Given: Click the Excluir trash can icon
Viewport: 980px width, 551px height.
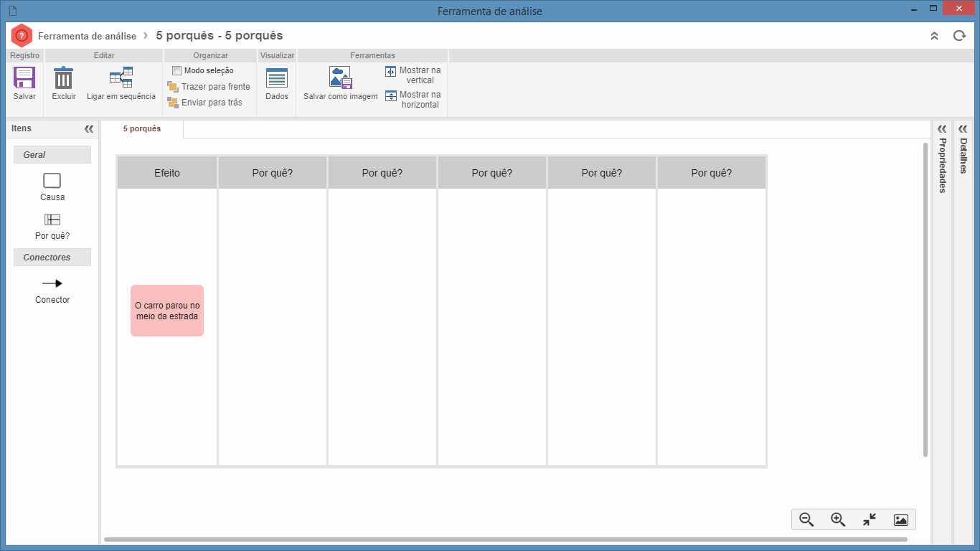Looking at the screenshot, I should click(x=64, y=77).
